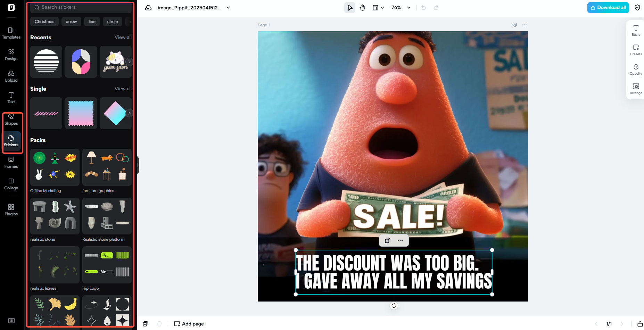Go to the next page arrow

click(x=622, y=324)
